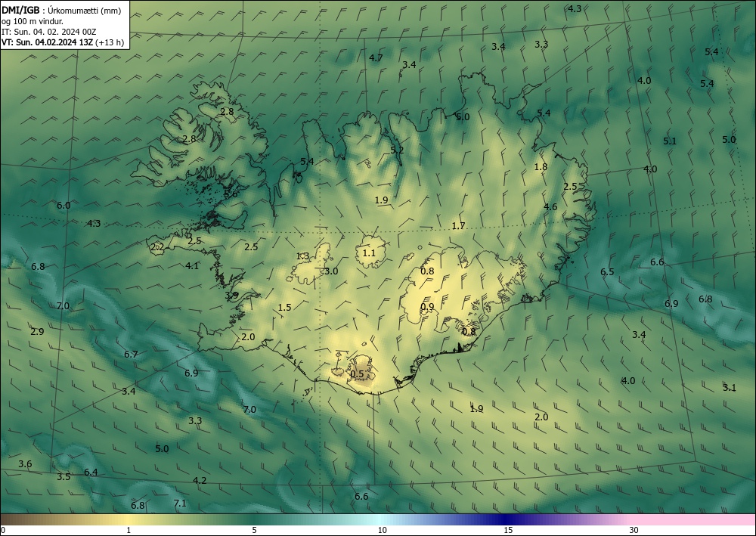This screenshot has height=536, width=756.
Task: Click the 1.1 value inside Hofsjökull glacier
Action: coord(369,253)
